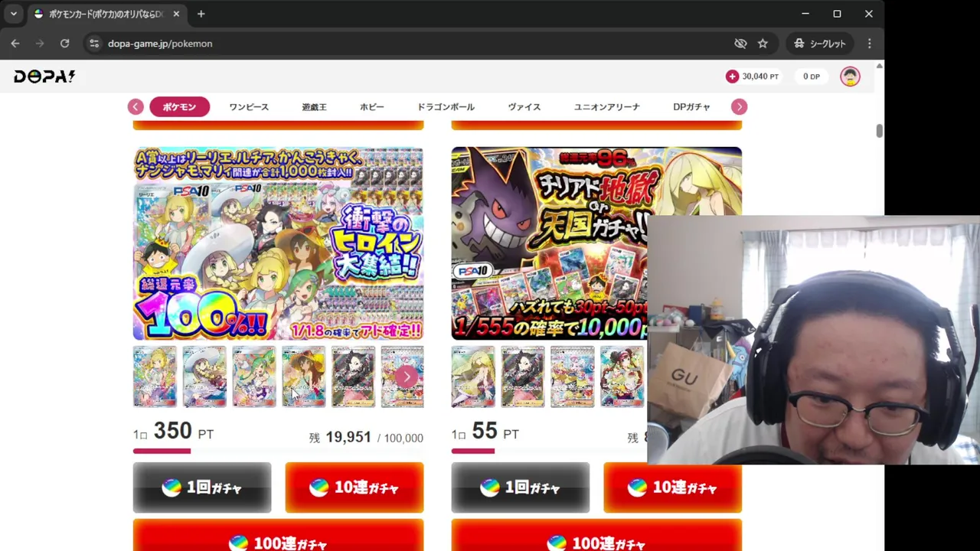Reload the dopa-game page

64,44
